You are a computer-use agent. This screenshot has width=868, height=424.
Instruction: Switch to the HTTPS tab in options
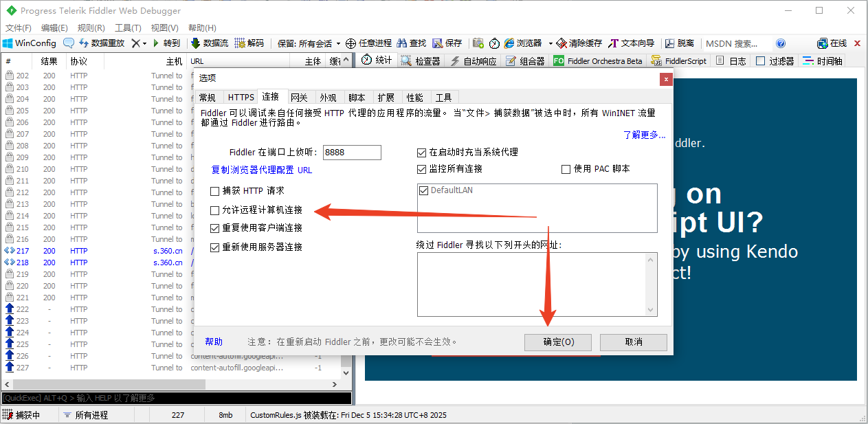click(x=241, y=98)
